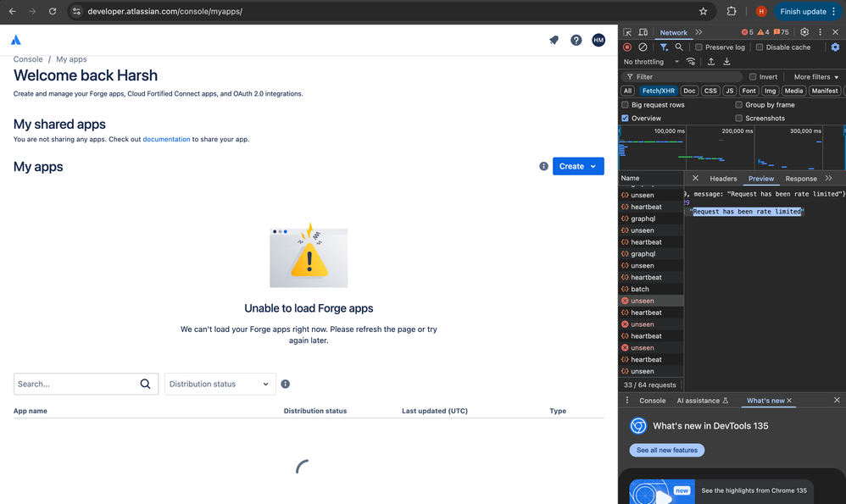Tick the Invert filter checkbox

[753, 76]
